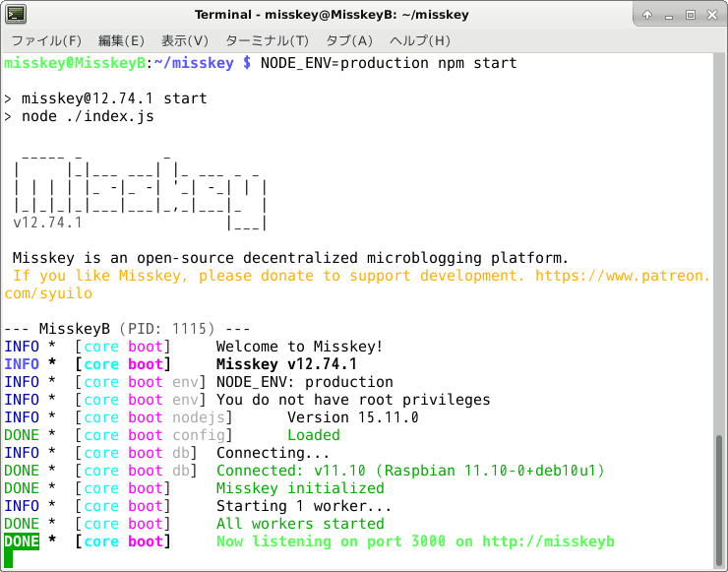Viewport: 728px width, 572px height.
Task: Click the 'Welcome to Misskey!' log message
Action: [x=299, y=347]
